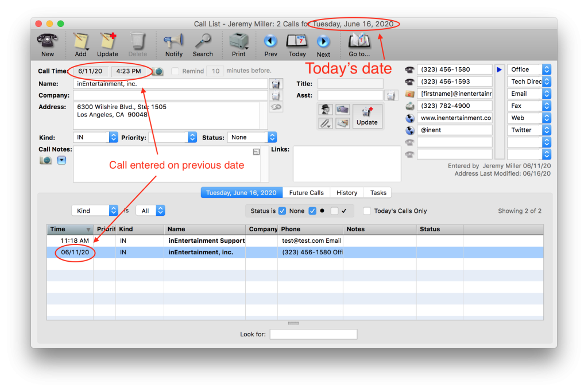The width and height of the screenshot is (588, 392).
Task: Click the Links text area
Action: point(347,164)
